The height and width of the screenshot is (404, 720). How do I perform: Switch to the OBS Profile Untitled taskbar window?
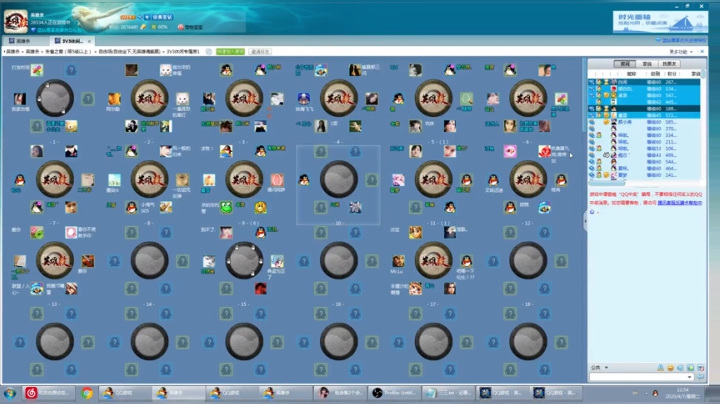393,393
